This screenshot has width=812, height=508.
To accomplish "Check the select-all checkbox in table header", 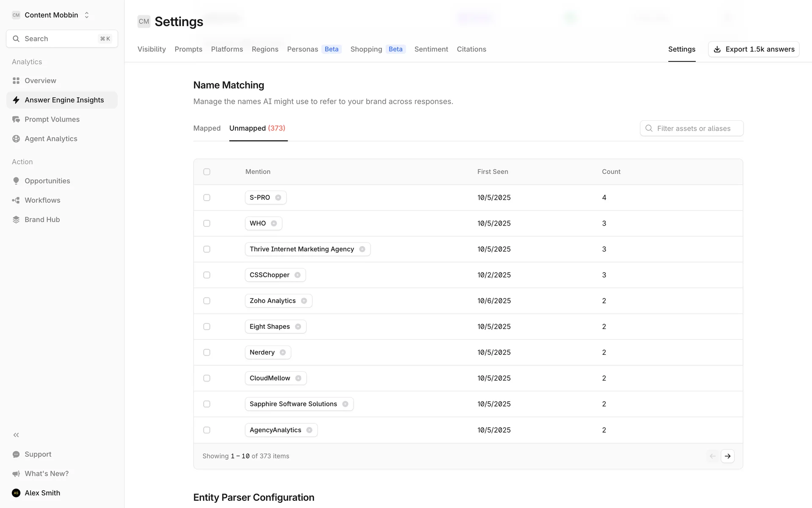I will (x=207, y=172).
